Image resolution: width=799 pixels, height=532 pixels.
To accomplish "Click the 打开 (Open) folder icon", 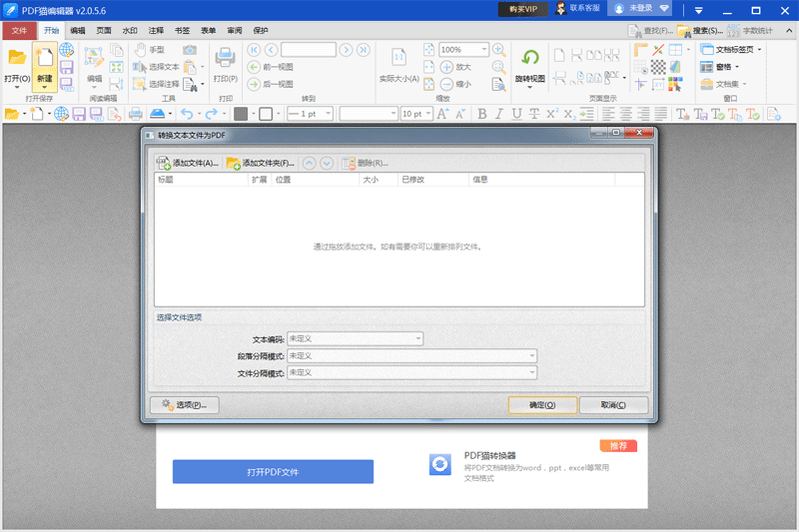I will (x=17, y=59).
